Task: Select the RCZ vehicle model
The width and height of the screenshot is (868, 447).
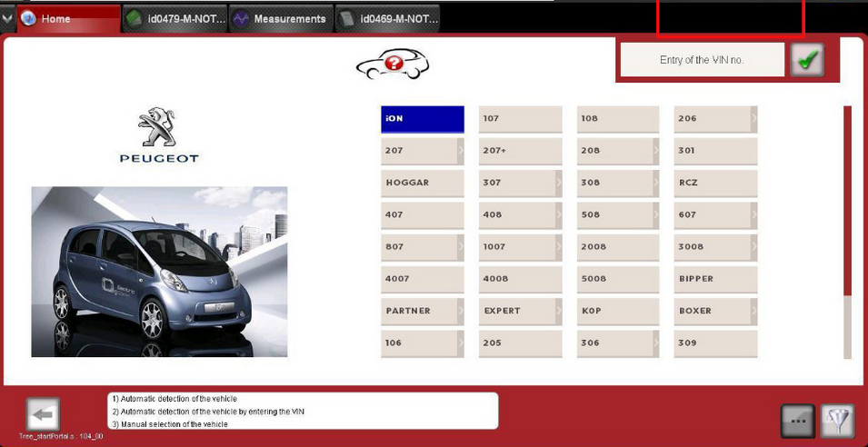Action: point(715,184)
